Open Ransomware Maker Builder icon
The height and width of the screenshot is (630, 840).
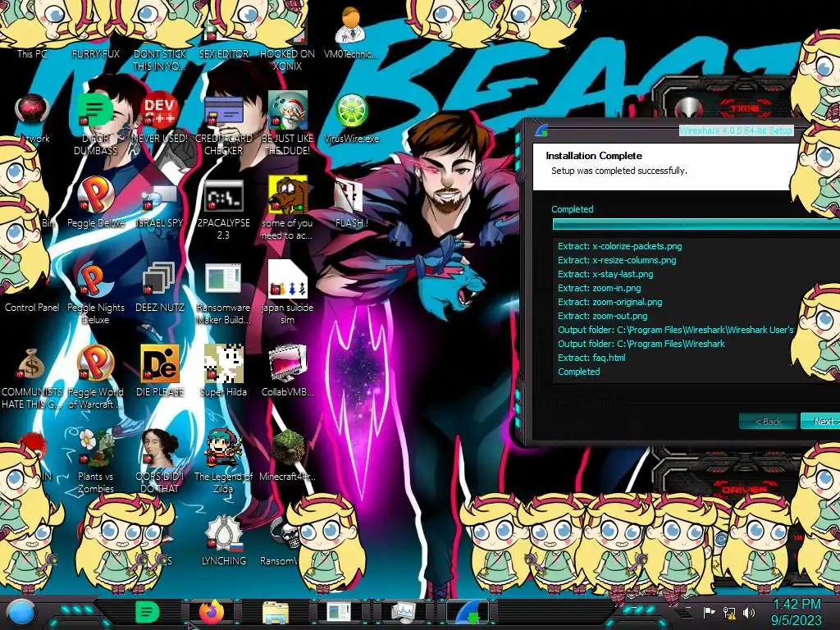pyautogui.click(x=223, y=294)
